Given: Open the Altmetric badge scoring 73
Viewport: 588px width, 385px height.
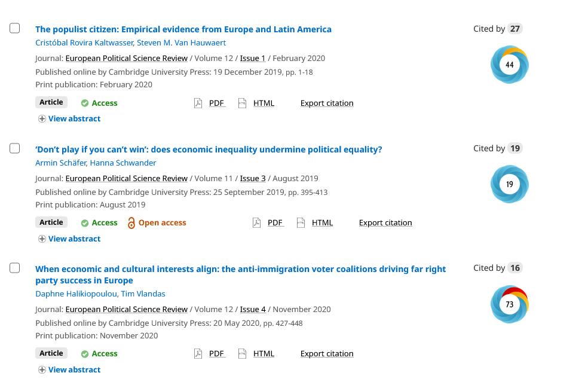Looking at the screenshot, I should 509,304.
